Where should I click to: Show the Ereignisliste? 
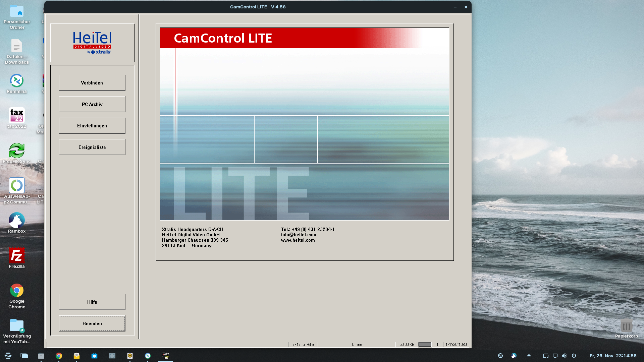[92, 147]
